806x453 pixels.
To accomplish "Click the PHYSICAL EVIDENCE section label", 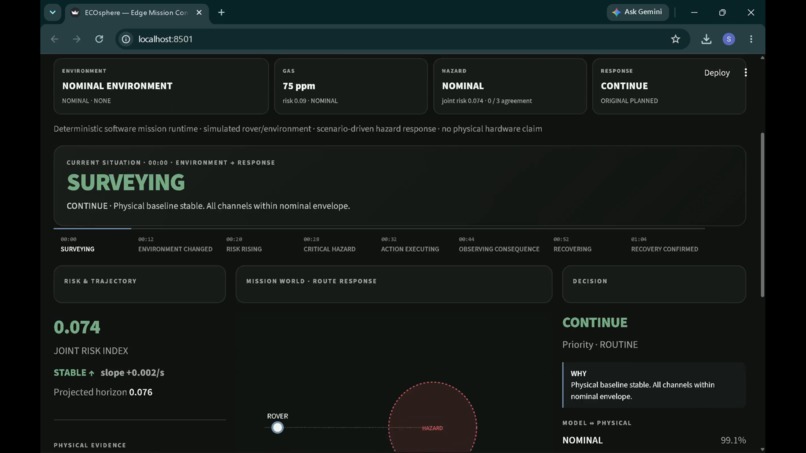I will pos(90,445).
